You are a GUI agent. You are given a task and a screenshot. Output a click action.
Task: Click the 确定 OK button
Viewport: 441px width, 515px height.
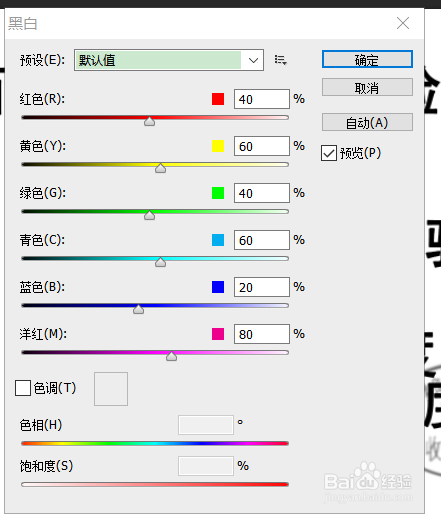click(x=367, y=59)
